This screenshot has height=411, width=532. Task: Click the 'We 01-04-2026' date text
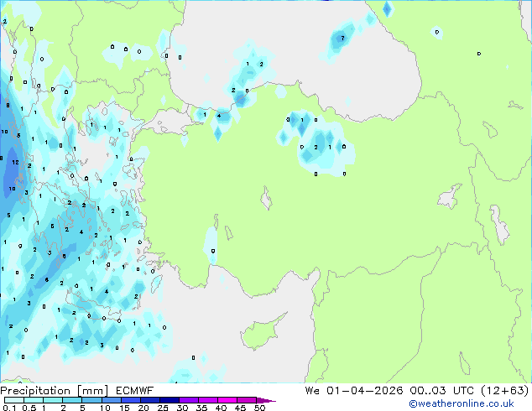(x=354, y=391)
